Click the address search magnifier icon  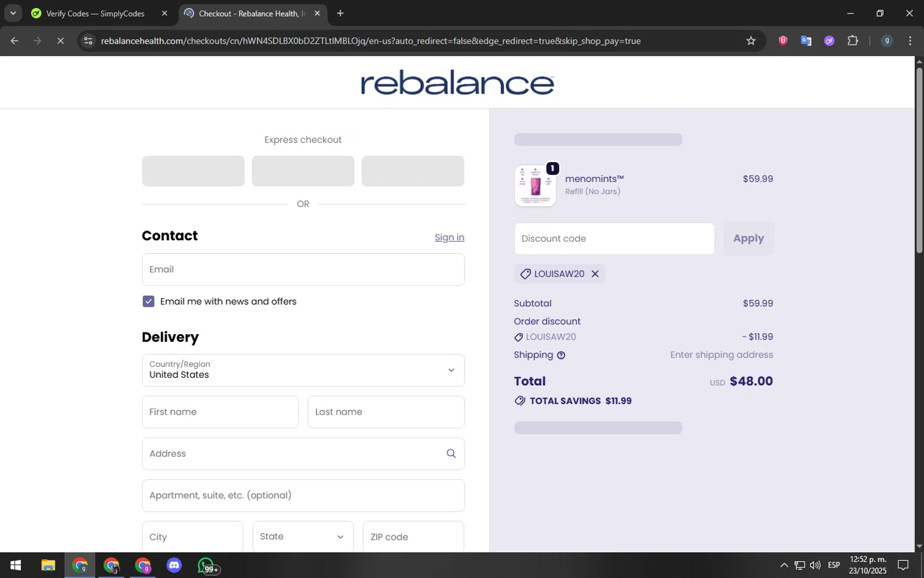pyautogui.click(x=451, y=454)
